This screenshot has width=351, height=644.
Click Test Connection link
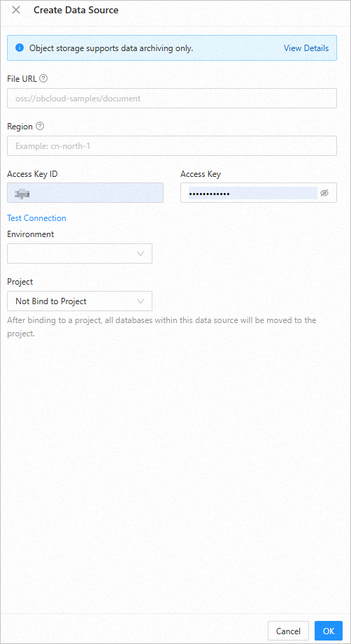[x=36, y=218]
